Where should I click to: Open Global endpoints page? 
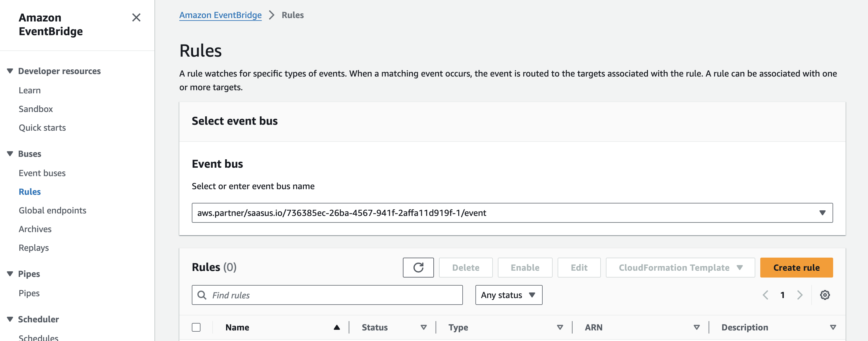click(53, 211)
